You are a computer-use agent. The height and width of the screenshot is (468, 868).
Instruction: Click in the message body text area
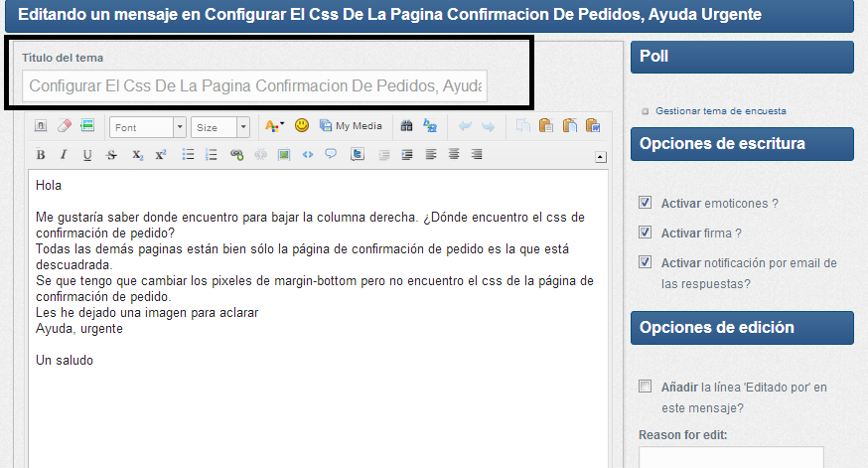point(319,319)
